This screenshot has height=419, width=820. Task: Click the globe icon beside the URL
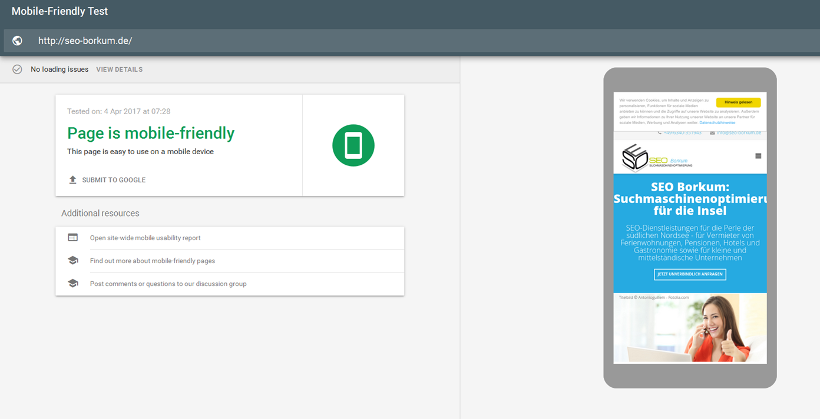17,41
